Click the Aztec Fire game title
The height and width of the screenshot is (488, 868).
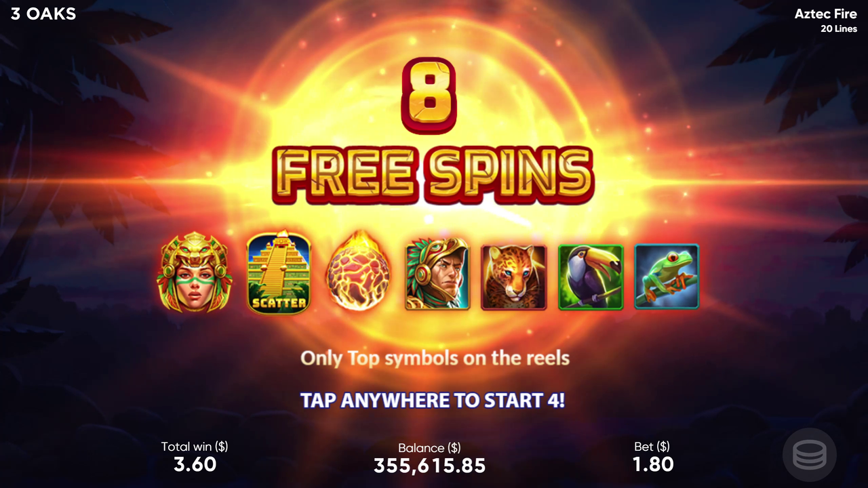point(826,14)
